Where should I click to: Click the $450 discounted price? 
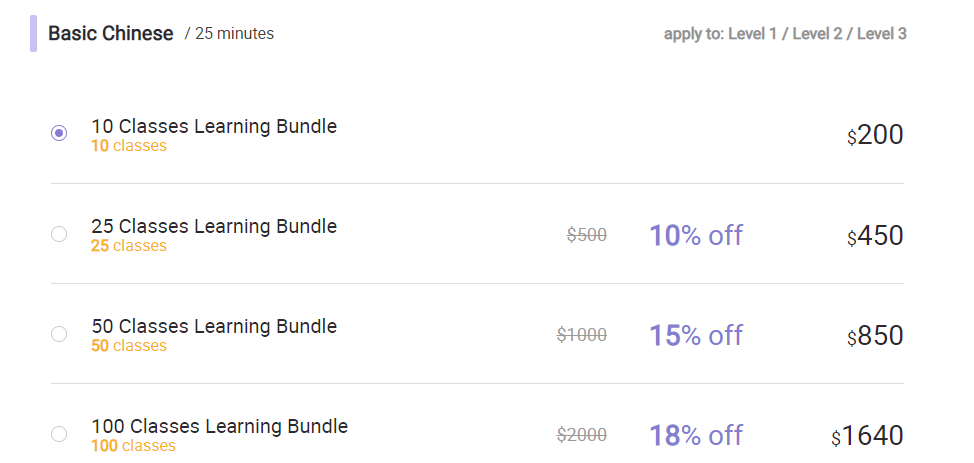875,236
